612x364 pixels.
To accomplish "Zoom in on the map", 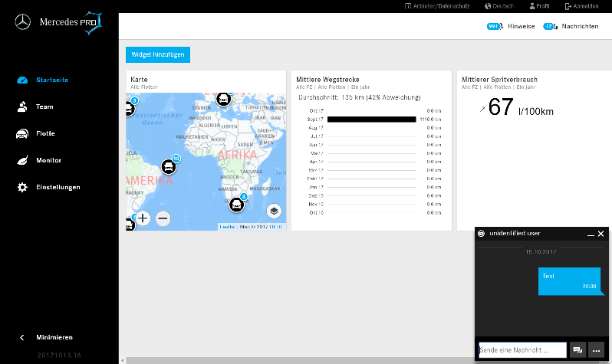I will [143, 218].
